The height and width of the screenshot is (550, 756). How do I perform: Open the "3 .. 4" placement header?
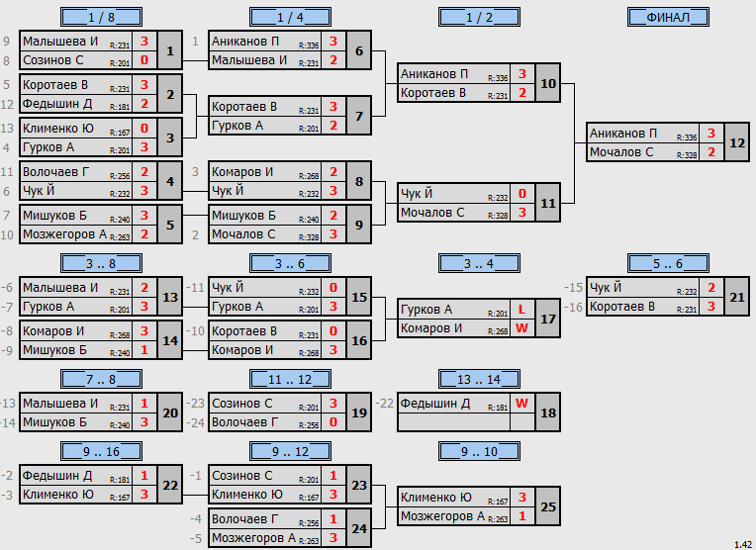point(479,263)
